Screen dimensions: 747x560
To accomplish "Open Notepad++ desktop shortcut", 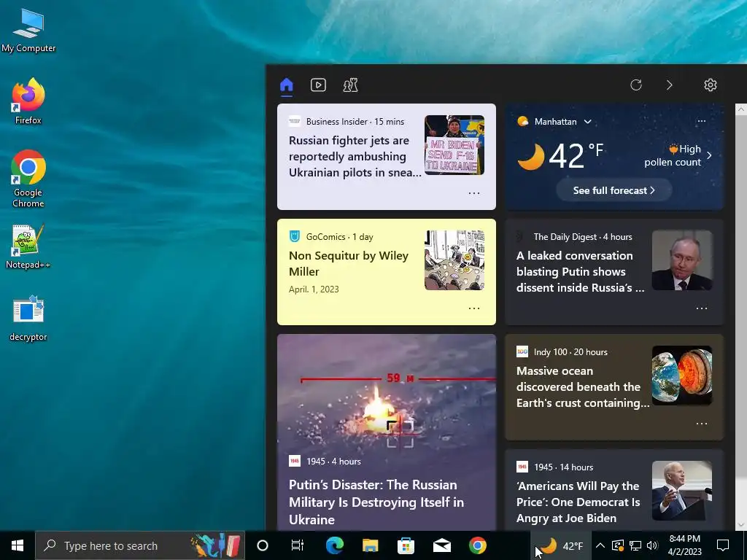I will click(28, 246).
